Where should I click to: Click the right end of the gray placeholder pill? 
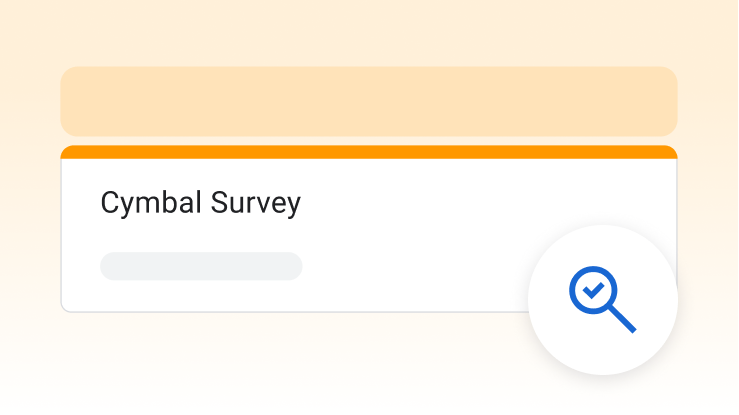(x=290, y=266)
